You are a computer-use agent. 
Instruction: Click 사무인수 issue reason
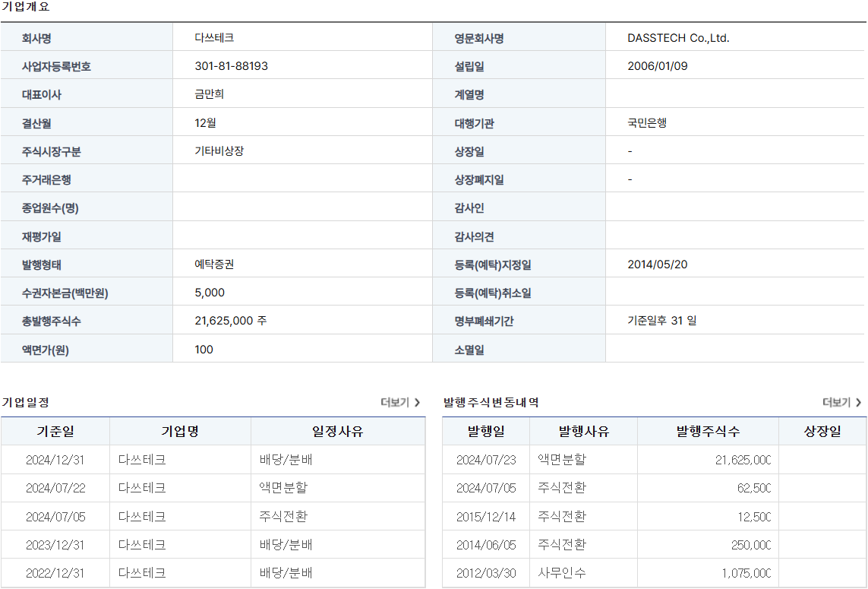pos(562,573)
